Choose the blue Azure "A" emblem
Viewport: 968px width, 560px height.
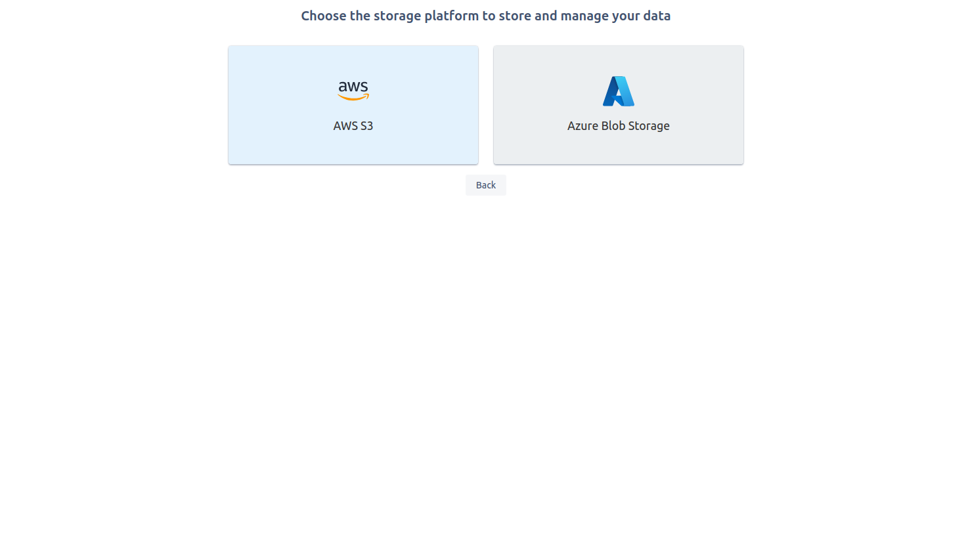[619, 91]
